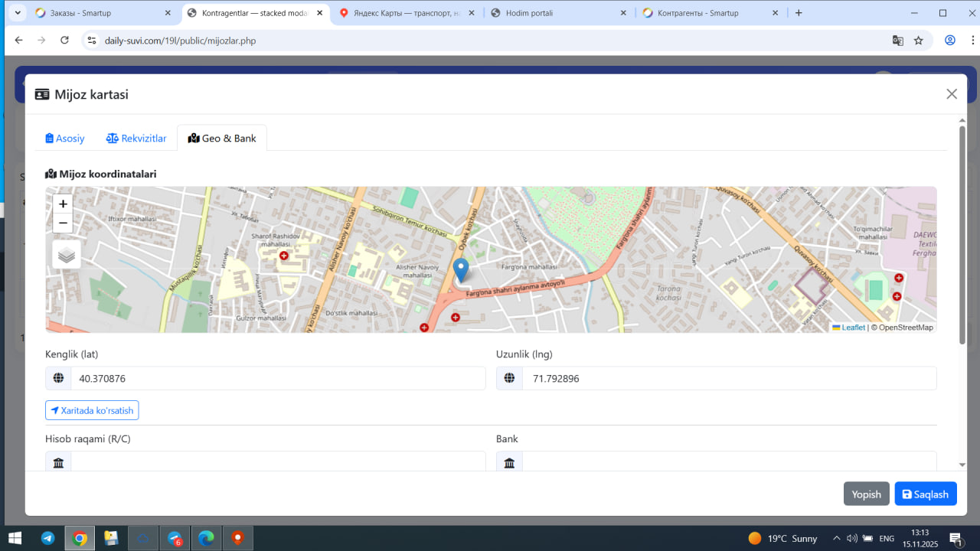Click the volume icon in system tray
Viewport: 980px width, 551px height.
[851, 538]
